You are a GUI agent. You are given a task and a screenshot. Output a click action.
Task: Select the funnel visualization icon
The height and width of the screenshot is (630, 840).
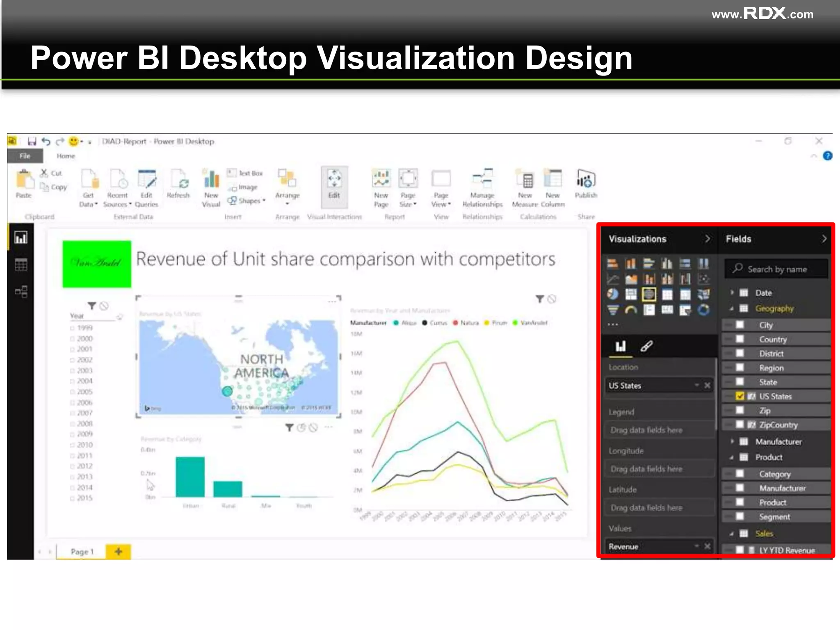click(613, 310)
